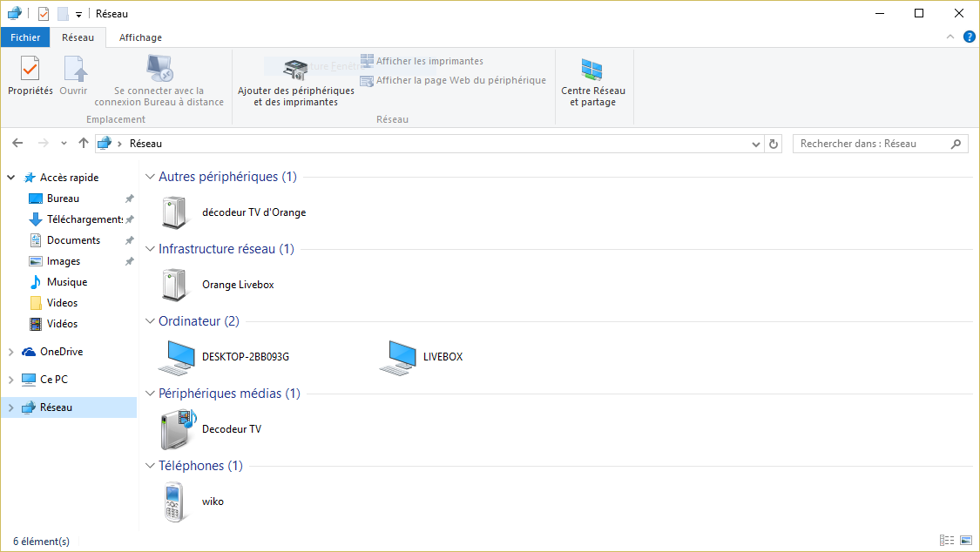This screenshot has height=552, width=980.
Task: Click Afficher les imprimantes
Action: pyautogui.click(x=422, y=61)
